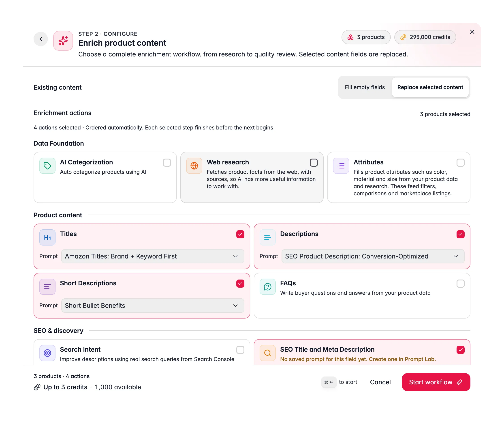The height and width of the screenshot is (422, 504).
Task: Click the 295,000 credits badge
Action: coord(425,37)
